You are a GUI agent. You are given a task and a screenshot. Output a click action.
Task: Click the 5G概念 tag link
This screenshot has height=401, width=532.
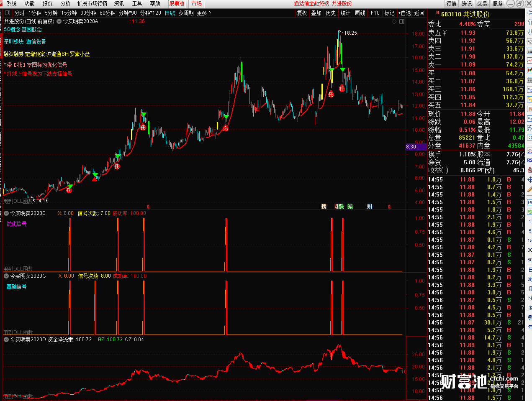(x=12, y=29)
